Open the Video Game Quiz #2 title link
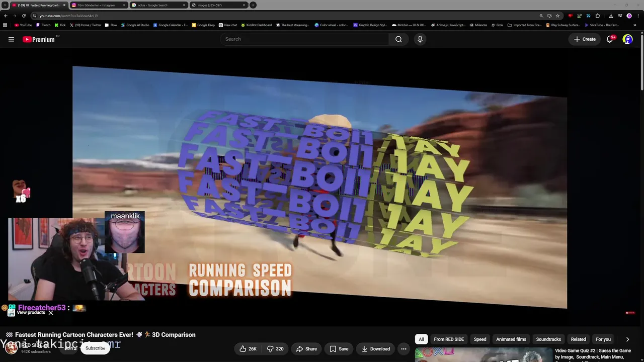Viewport: 644px width, 362px height. (593, 354)
